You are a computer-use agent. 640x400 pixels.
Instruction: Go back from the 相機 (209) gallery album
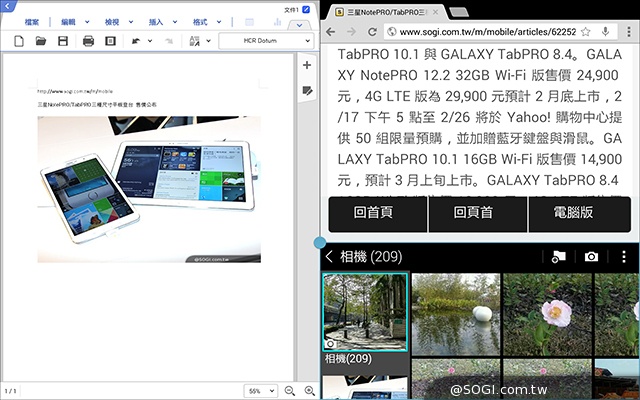coord(329,257)
